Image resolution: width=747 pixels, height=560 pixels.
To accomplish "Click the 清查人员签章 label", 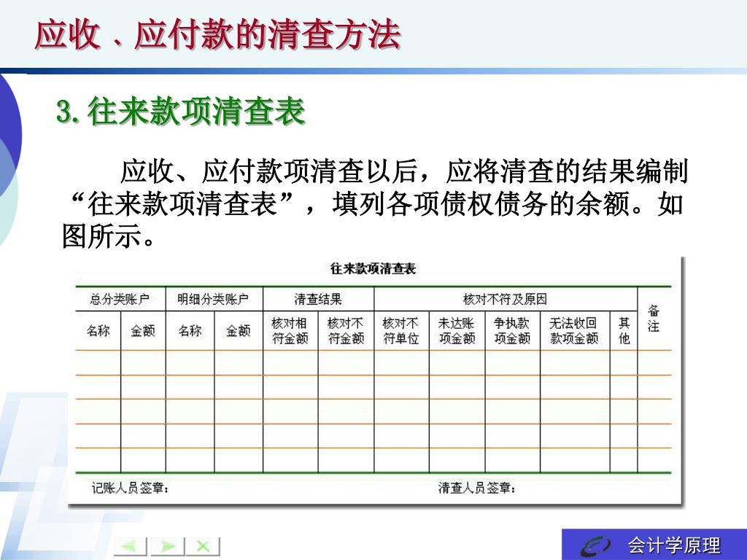I will click(477, 488).
